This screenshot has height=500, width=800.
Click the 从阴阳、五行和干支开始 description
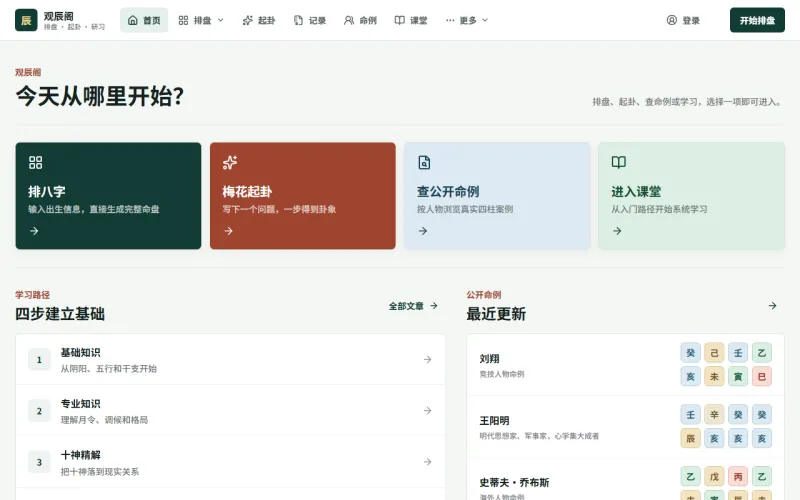(109, 368)
